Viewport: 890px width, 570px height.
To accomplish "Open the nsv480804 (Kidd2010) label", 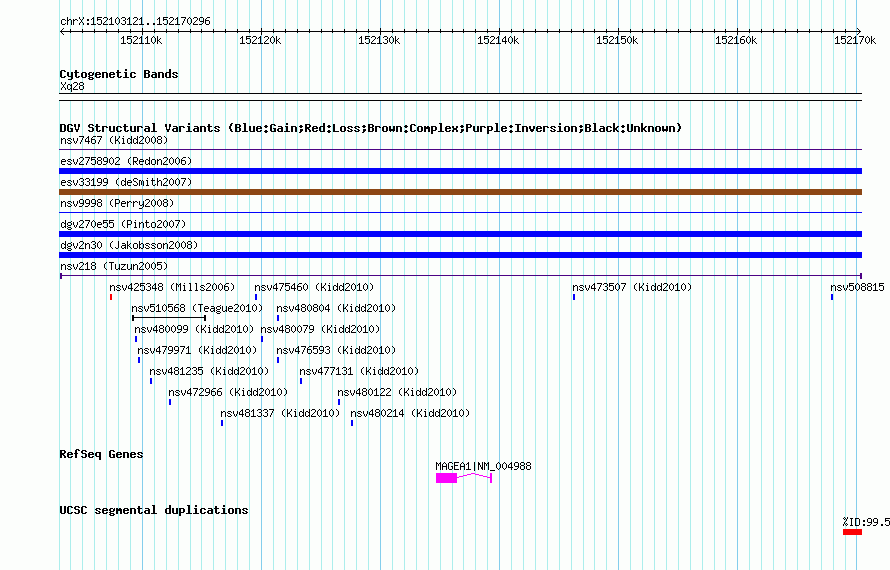I will [x=336, y=308].
